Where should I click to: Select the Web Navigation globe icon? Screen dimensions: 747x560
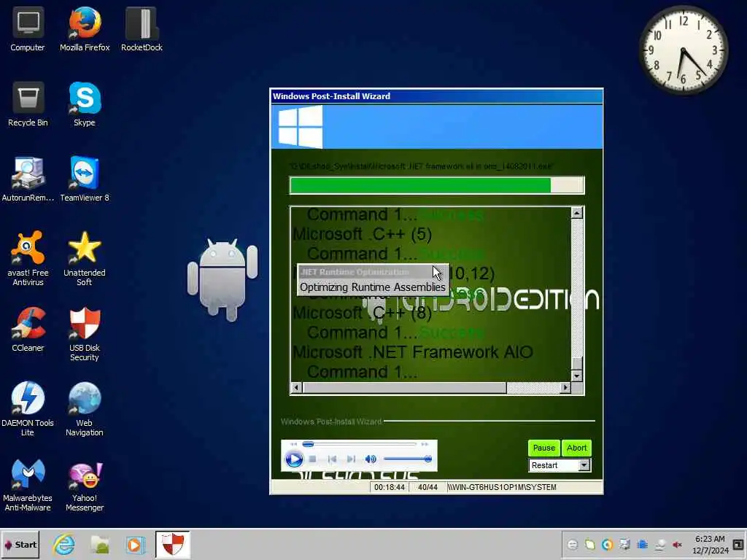(85, 409)
